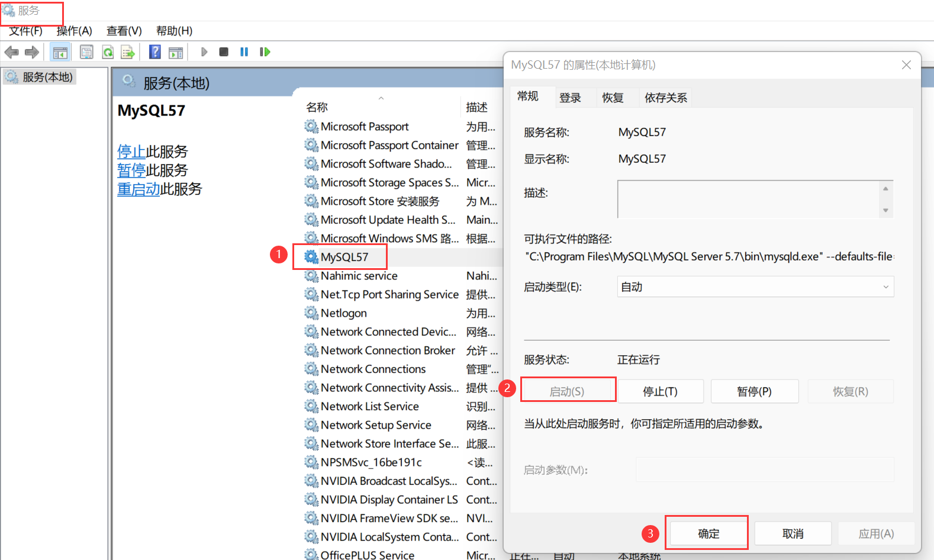Open the 查看(V) menu
The height and width of the screenshot is (560, 934).
(x=124, y=31)
